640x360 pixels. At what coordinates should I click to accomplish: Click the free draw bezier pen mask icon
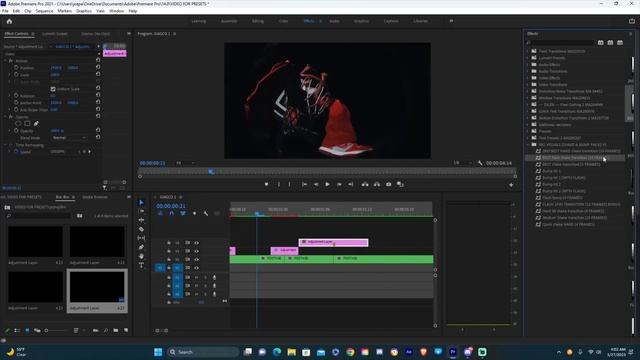pos(36,123)
